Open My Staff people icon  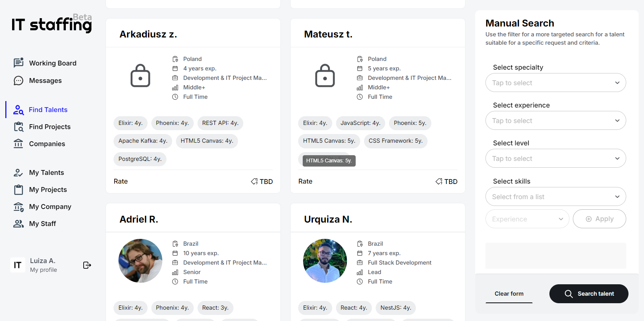coord(19,224)
